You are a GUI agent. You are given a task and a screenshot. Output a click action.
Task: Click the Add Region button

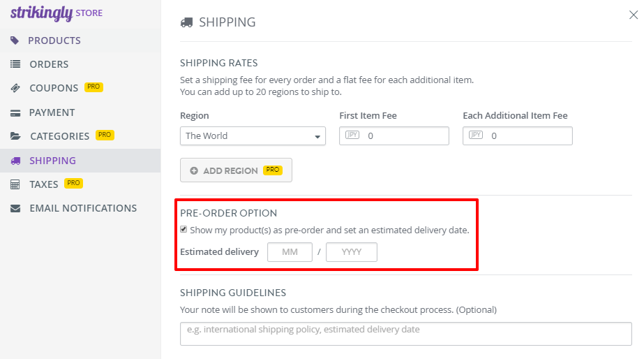pyautogui.click(x=236, y=170)
